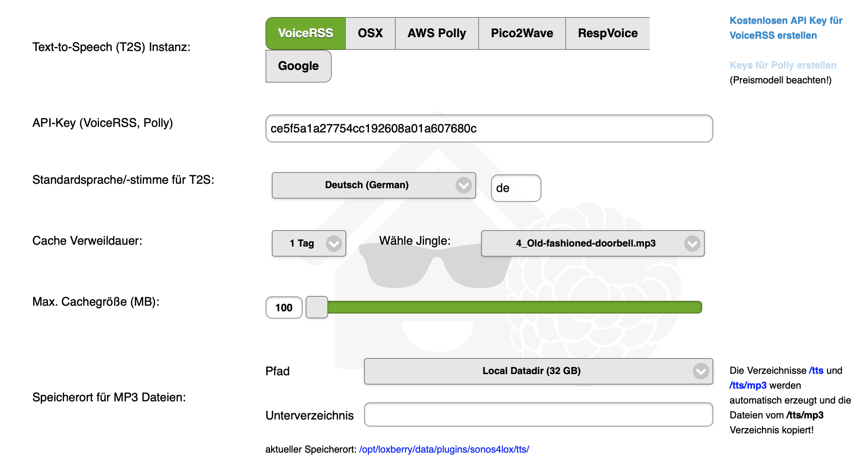Open the jingle dropdown with Old-fashioned-doorbell.mp3
Viewport: 868px width, 476px height.
tap(592, 243)
